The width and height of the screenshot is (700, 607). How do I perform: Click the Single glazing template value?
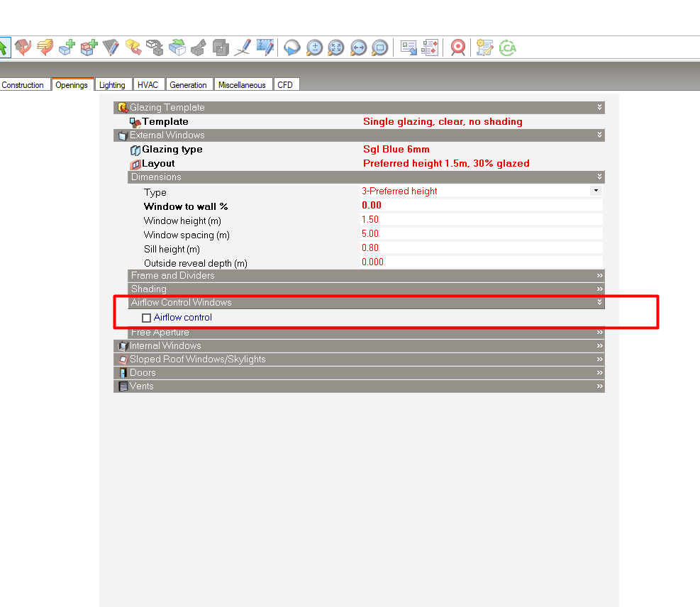tap(443, 121)
